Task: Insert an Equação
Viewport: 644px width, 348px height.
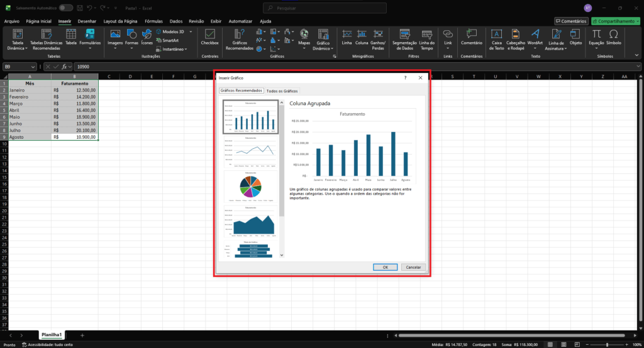Action: 596,40
